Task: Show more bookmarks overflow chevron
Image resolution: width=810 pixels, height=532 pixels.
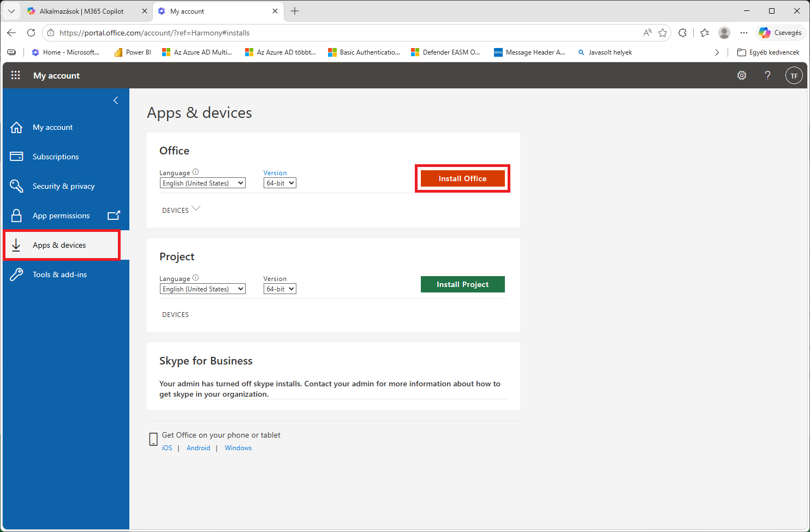Action: pos(717,52)
